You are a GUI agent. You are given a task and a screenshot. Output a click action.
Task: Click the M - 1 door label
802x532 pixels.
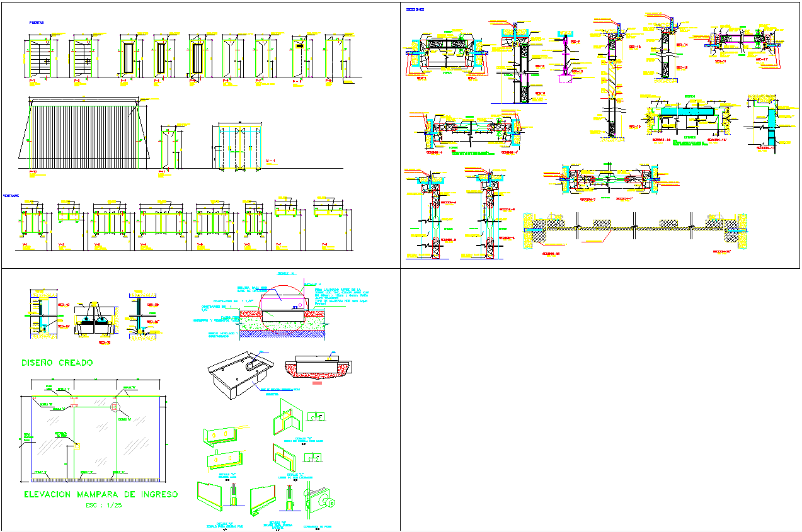272,161
